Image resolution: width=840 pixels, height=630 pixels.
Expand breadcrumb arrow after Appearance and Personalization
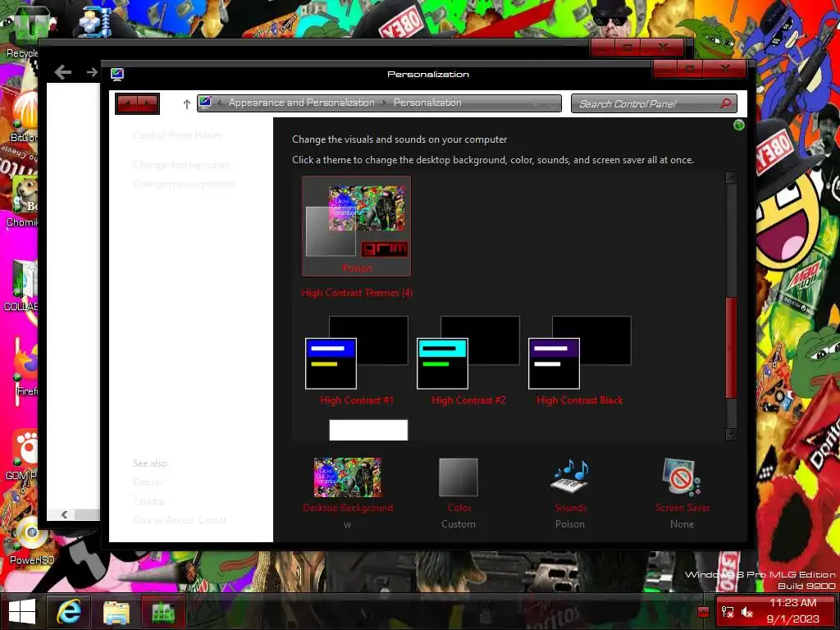[x=384, y=103]
